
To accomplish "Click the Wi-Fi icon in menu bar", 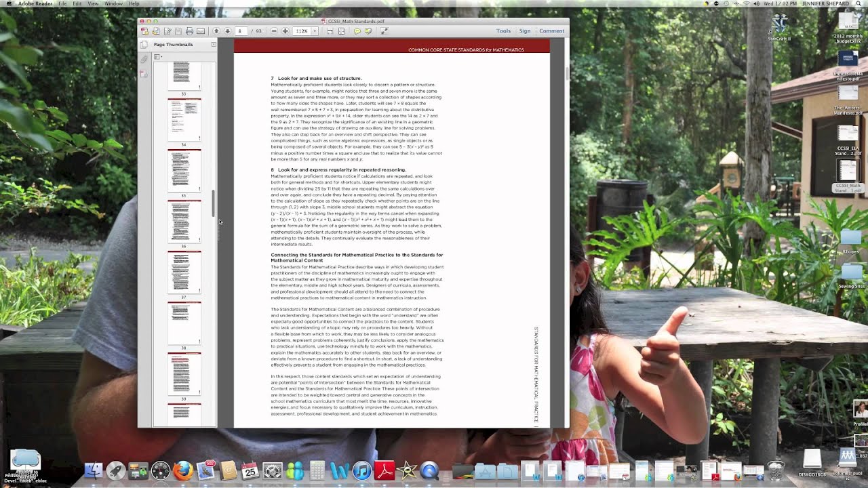I will [747, 3].
